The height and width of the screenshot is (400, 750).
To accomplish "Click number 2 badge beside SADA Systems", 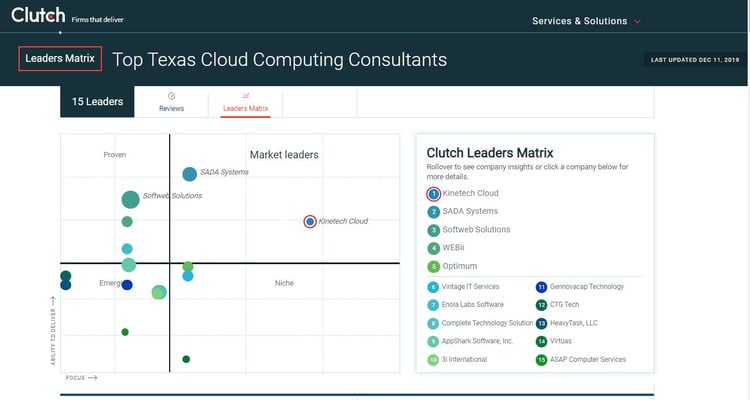I will [x=433, y=212].
